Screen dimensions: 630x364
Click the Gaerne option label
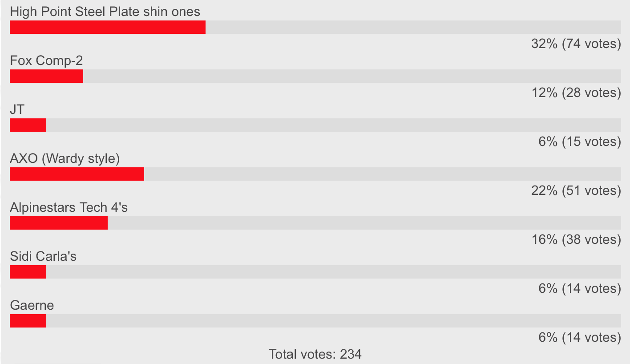(32, 305)
